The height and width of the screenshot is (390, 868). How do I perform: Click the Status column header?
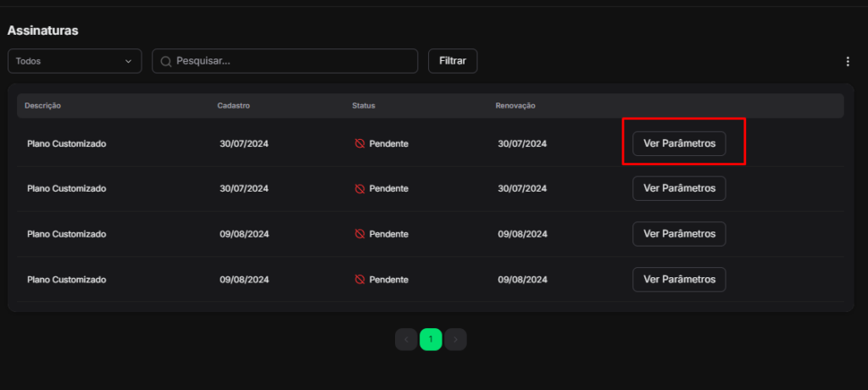point(364,106)
